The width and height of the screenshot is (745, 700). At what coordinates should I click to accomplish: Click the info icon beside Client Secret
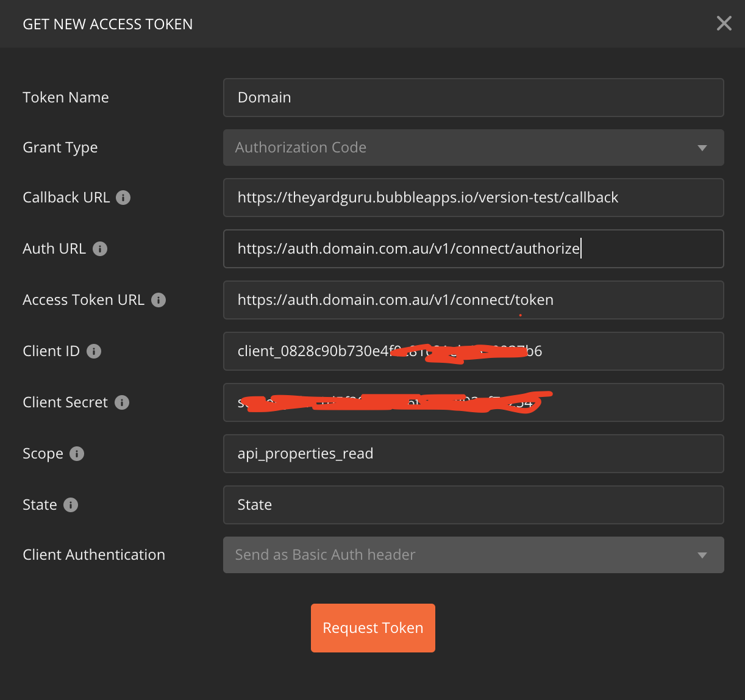(122, 402)
